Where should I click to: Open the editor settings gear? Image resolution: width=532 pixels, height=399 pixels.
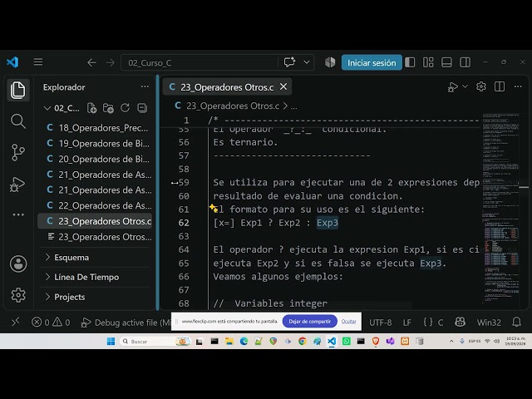pos(481,86)
